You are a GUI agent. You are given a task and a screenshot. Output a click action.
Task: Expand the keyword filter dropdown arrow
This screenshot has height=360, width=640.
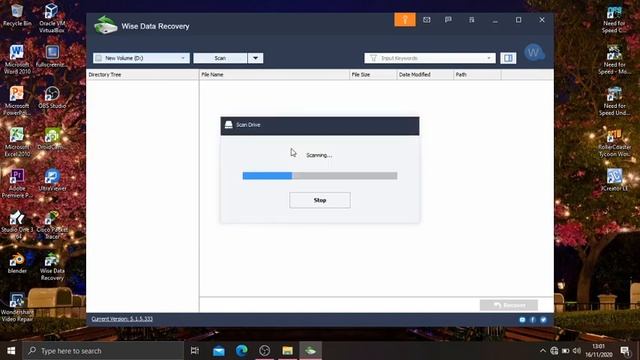[489, 58]
